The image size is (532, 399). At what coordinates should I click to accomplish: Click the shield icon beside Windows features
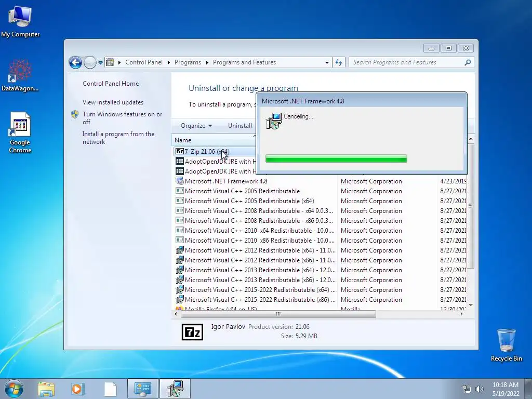[x=75, y=114]
